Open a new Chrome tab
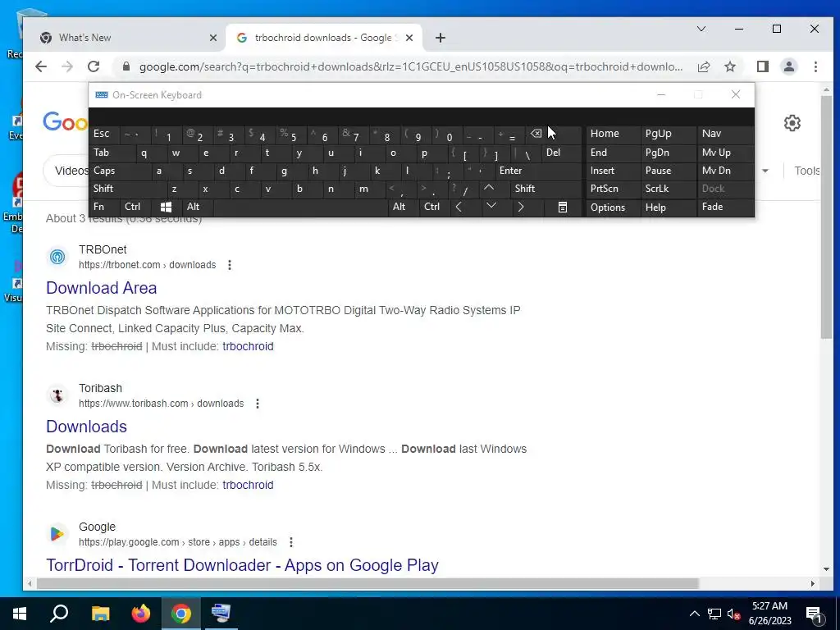Viewport: 840px width, 630px height. 440,38
